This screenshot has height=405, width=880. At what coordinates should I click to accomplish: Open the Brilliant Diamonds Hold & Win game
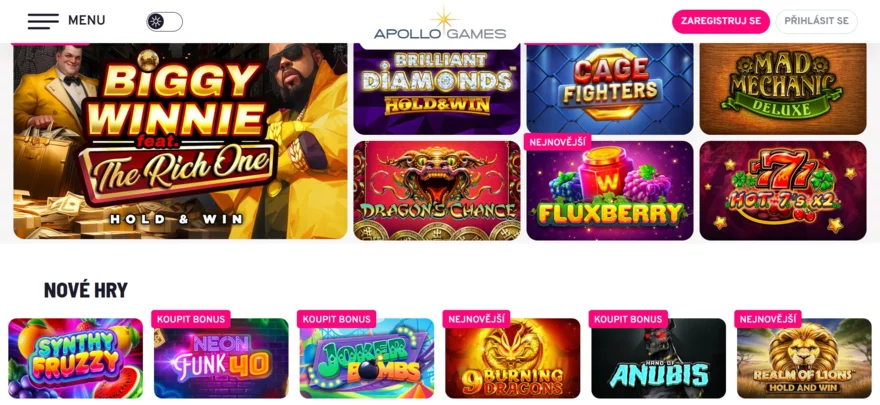tap(437, 89)
